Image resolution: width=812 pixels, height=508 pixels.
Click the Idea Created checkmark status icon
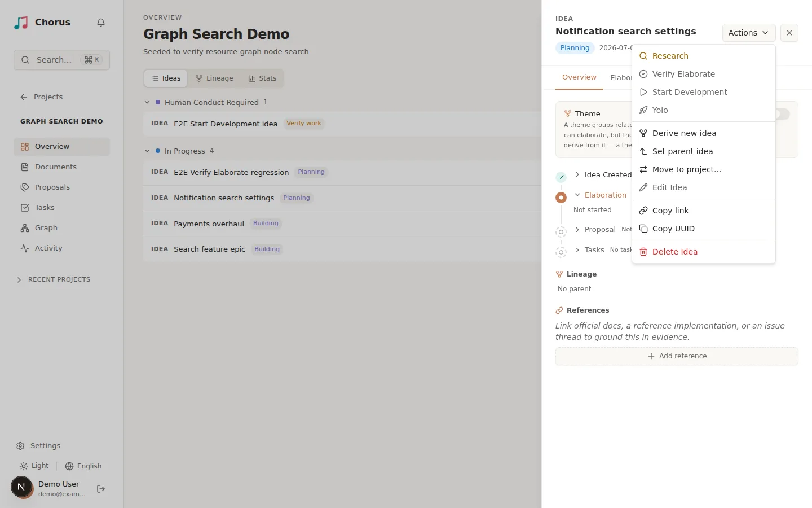tap(561, 177)
